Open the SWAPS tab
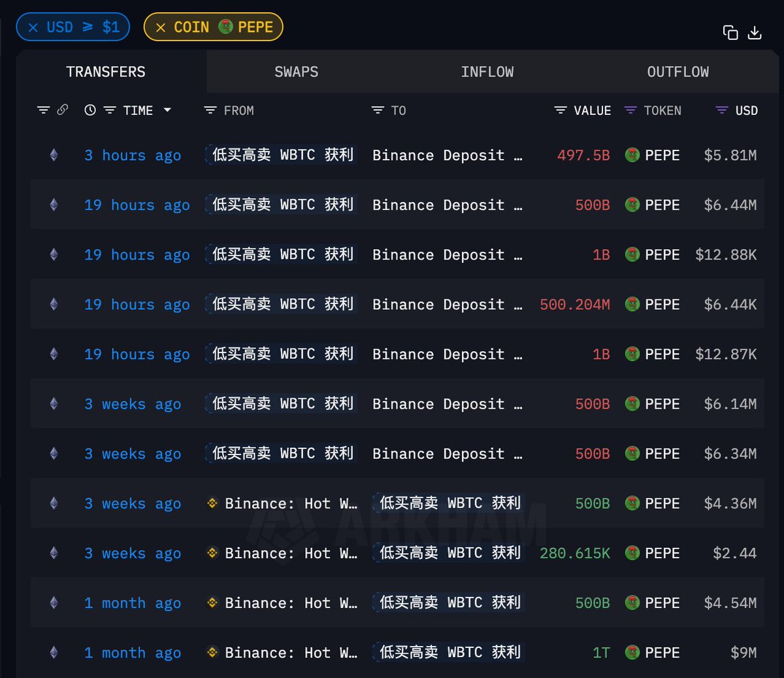The image size is (784, 678). (296, 72)
